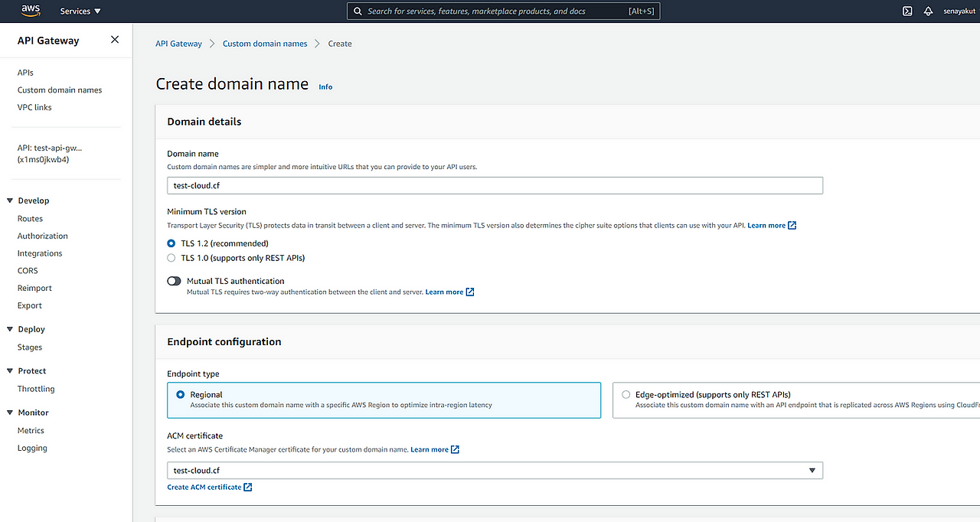Image resolution: width=980 pixels, height=522 pixels.
Task: Open the Services menu
Action: pyautogui.click(x=75, y=11)
